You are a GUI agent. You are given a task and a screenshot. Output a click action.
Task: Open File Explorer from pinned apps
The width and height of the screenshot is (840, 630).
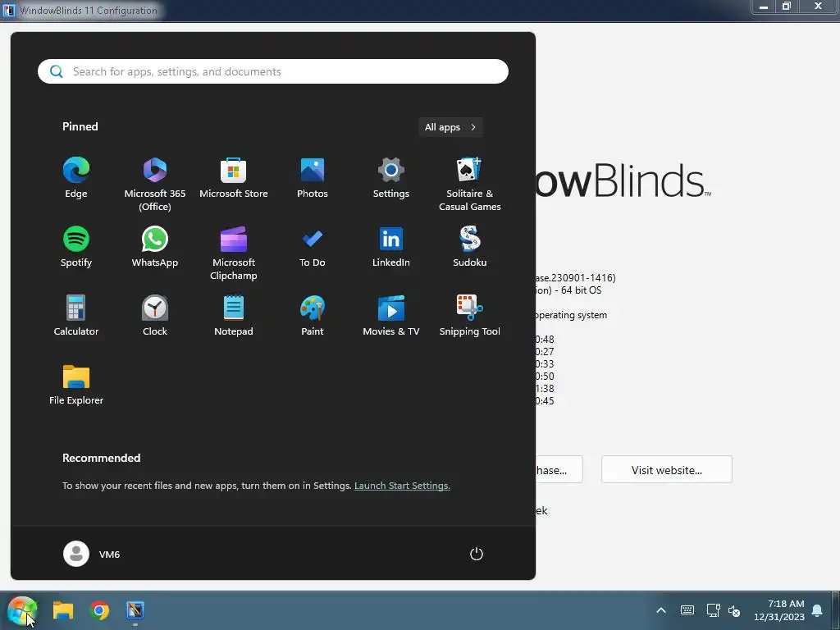point(76,385)
